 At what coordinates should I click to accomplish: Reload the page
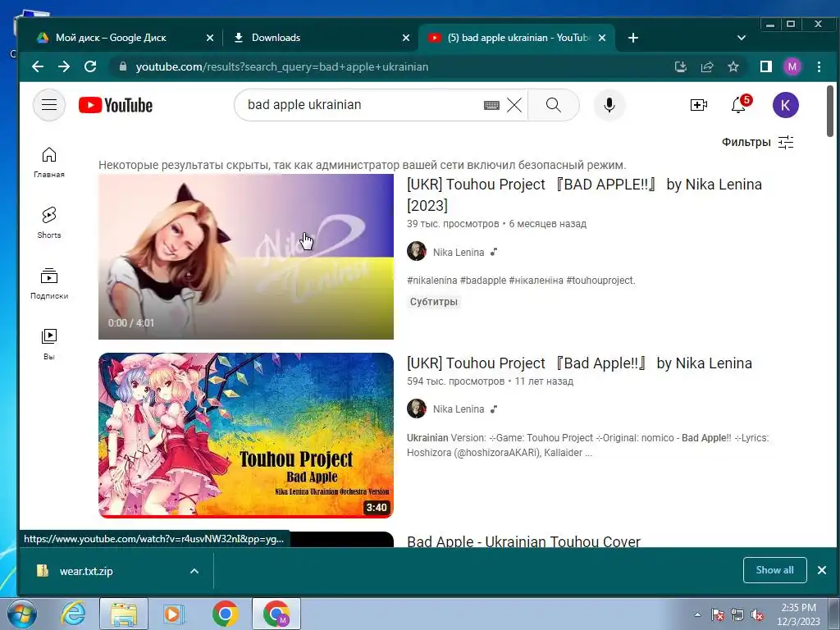[x=90, y=66]
